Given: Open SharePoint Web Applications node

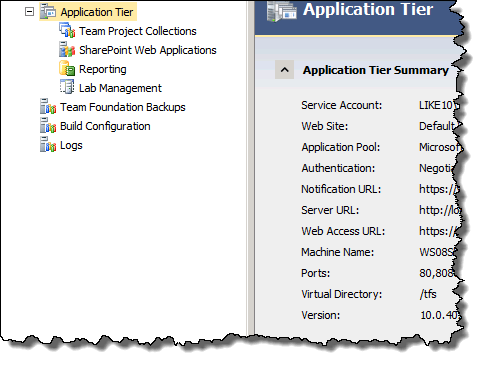Looking at the screenshot, I should tap(148, 50).
